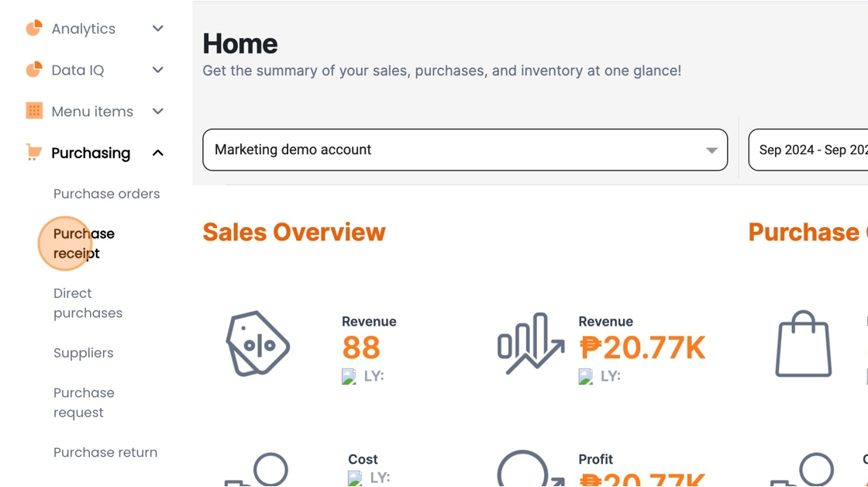
Task: Collapse the Purchasing section chevron
Action: pyautogui.click(x=158, y=153)
